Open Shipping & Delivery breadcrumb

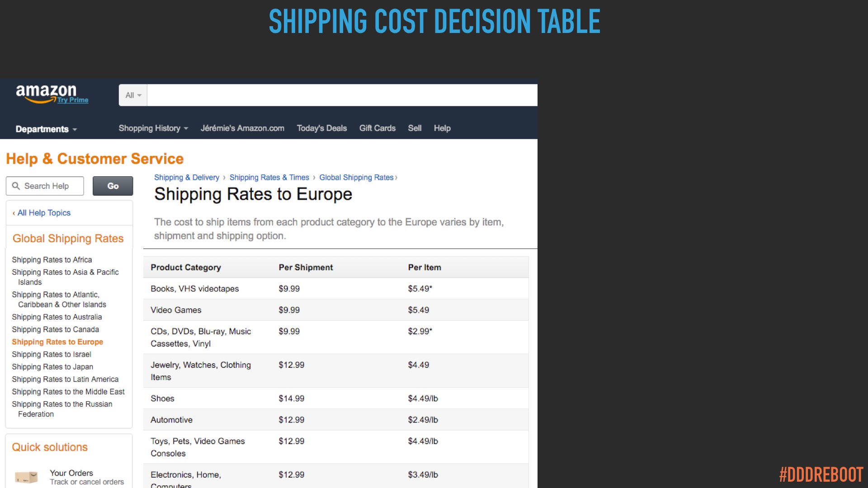[x=187, y=178]
